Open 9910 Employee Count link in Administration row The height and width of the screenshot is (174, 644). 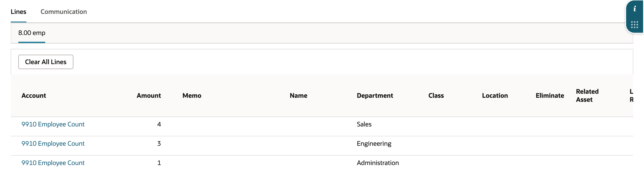53,163
